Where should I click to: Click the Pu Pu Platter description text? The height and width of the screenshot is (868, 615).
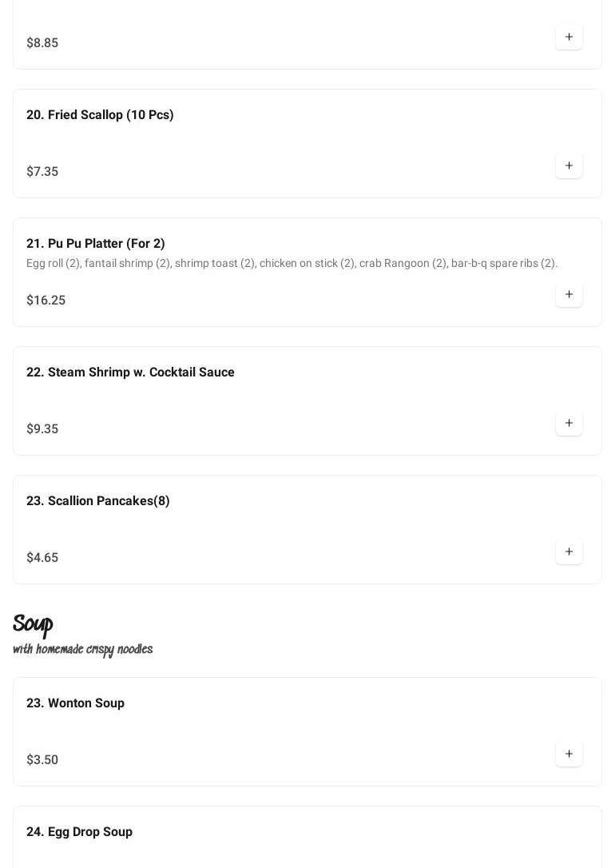[292, 264]
